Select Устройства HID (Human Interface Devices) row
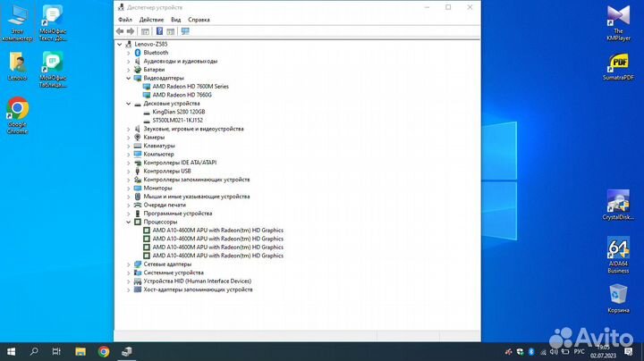Image resolution: width=644 pixels, height=361 pixels. click(197, 281)
